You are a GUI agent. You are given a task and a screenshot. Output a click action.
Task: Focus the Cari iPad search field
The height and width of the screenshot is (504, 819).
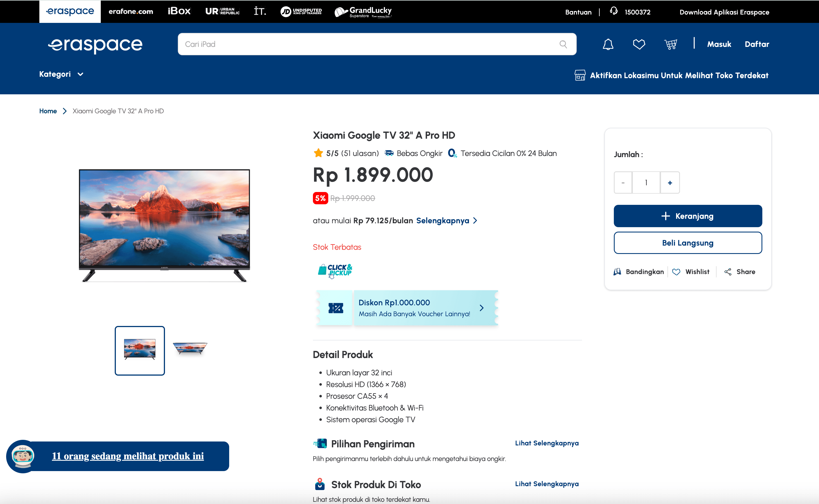367,44
